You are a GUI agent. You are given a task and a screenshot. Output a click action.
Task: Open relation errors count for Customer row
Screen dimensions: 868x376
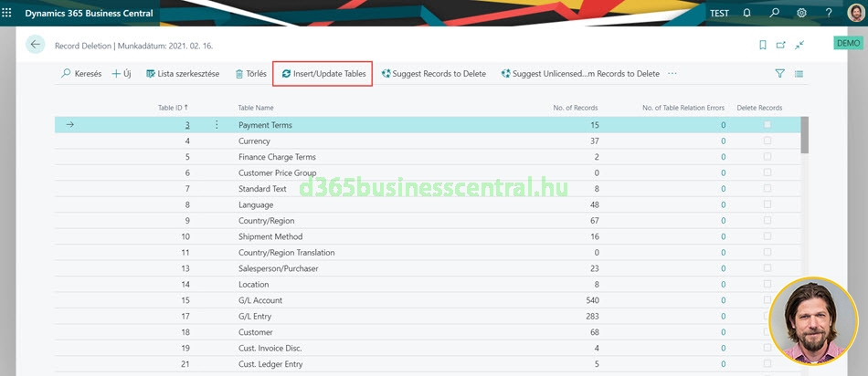723,332
